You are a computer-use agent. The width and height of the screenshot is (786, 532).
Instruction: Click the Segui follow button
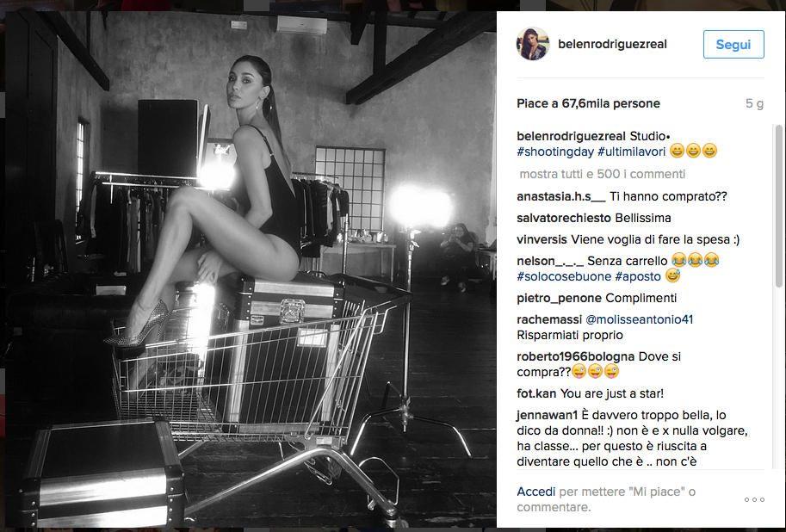click(x=733, y=44)
